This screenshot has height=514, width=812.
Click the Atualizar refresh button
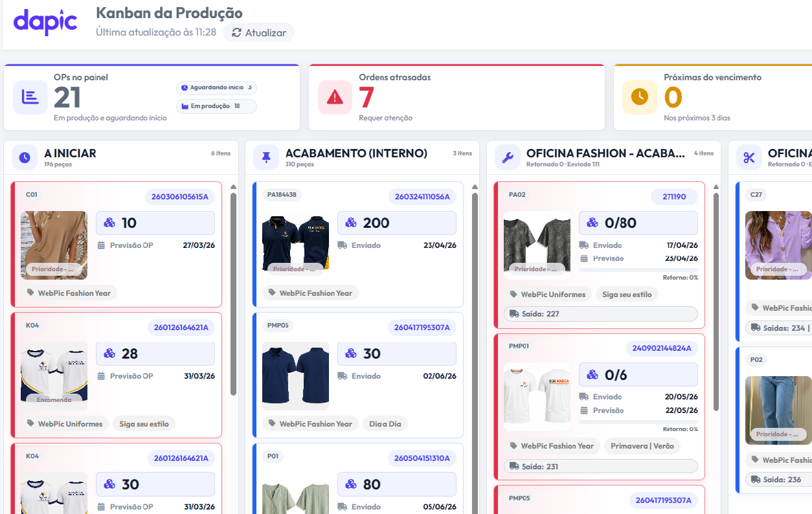click(258, 32)
